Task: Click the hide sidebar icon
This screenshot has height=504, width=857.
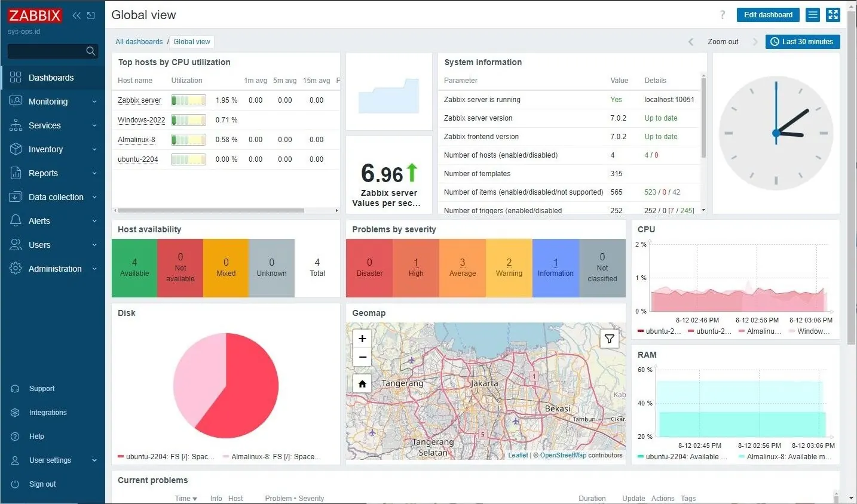Action: [91, 16]
